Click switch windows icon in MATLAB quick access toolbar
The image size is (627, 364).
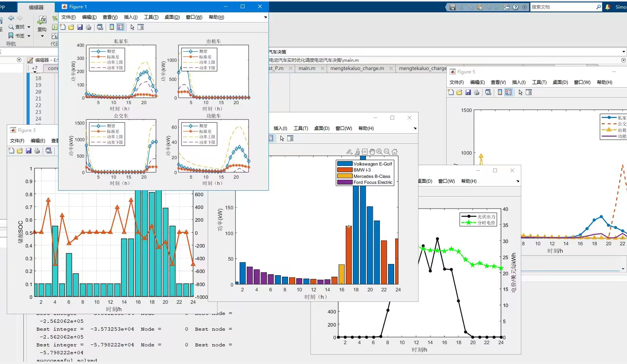[x=507, y=7]
